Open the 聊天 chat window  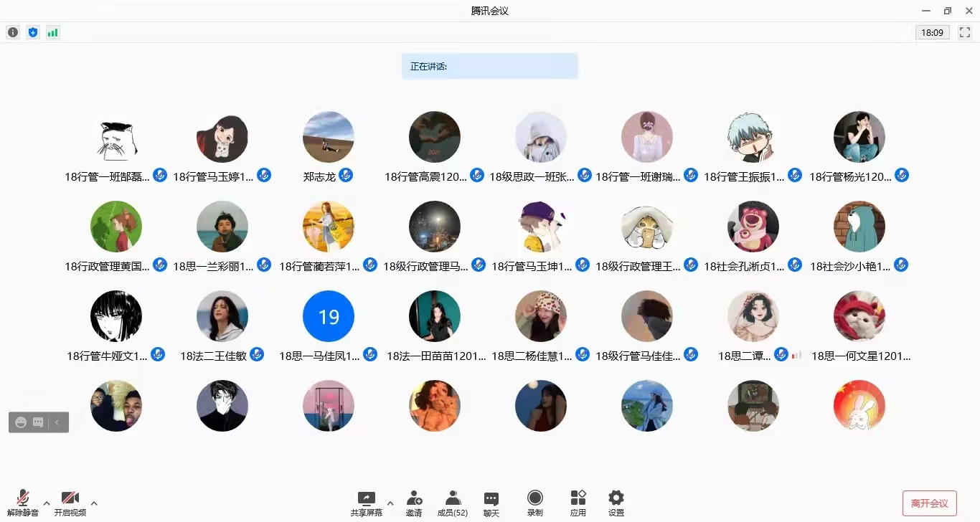point(491,503)
